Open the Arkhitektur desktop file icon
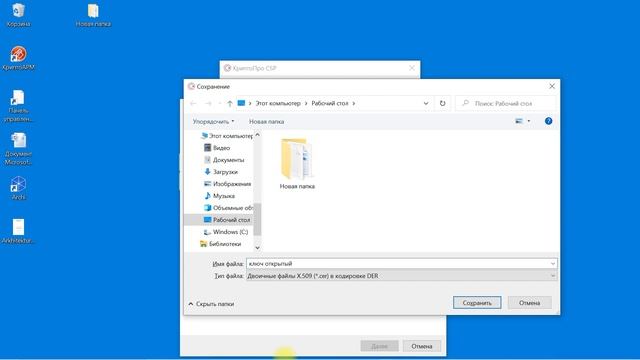Image resolution: width=640 pixels, height=360 pixels. (x=18, y=231)
